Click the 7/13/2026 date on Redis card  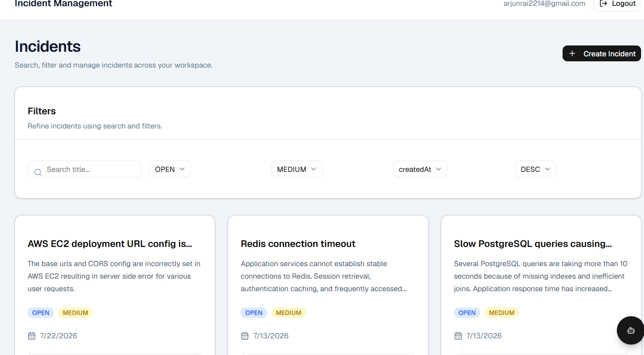tap(271, 336)
